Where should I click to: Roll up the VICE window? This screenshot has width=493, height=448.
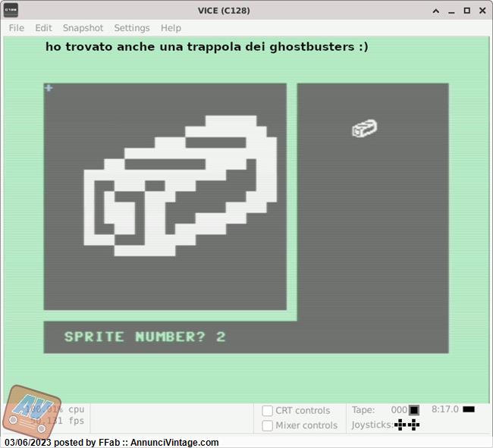436,11
